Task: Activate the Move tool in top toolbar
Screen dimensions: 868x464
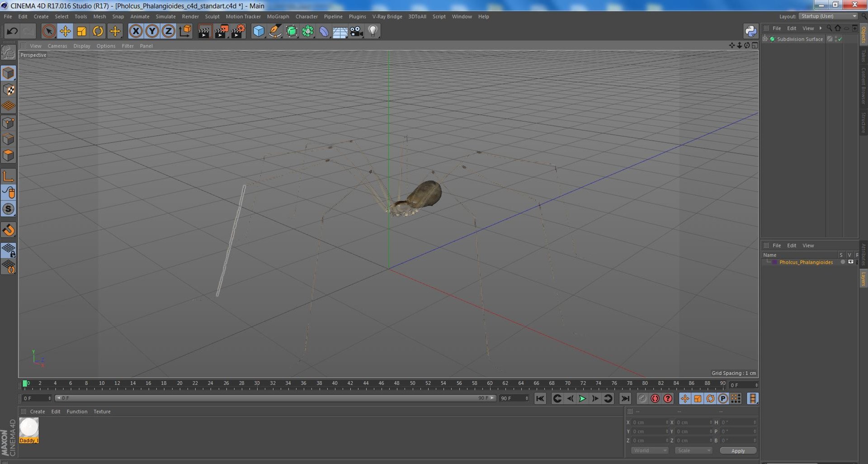Action: (65, 31)
